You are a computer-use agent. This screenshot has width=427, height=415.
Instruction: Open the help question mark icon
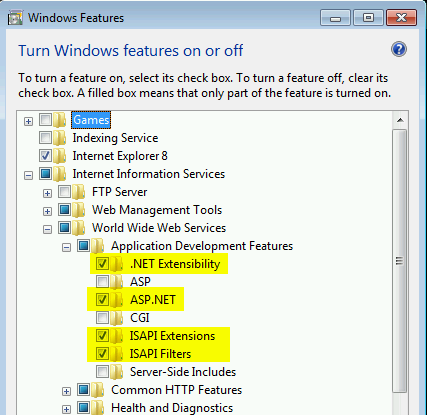(x=399, y=50)
